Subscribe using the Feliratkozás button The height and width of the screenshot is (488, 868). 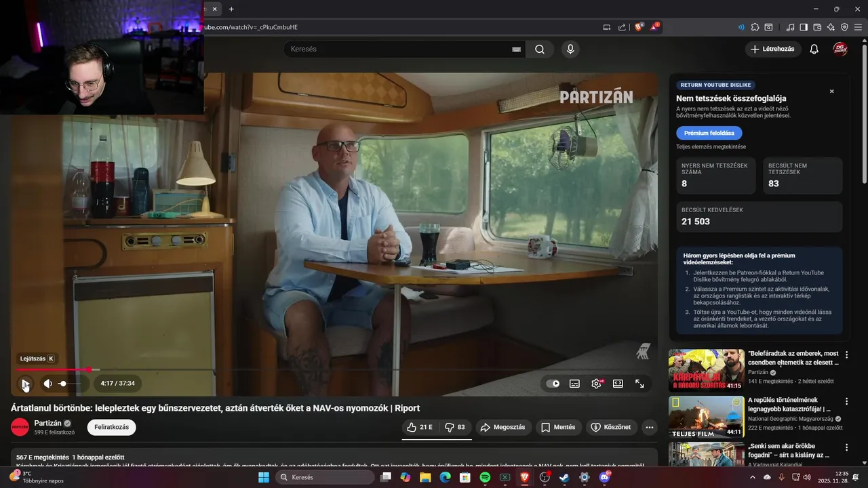(112, 427)
